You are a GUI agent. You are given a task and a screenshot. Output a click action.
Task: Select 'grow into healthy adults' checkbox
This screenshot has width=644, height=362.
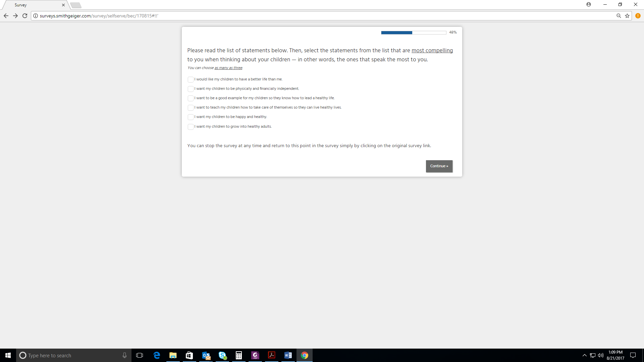point(191,127)
